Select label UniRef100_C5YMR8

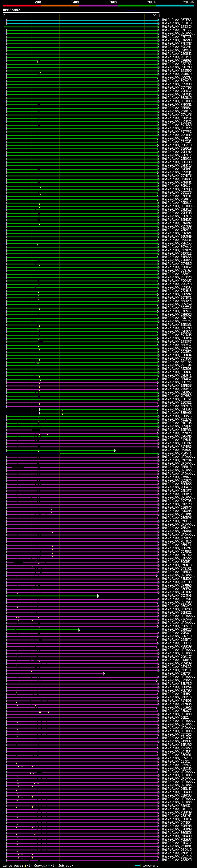(x=176, y=433)
